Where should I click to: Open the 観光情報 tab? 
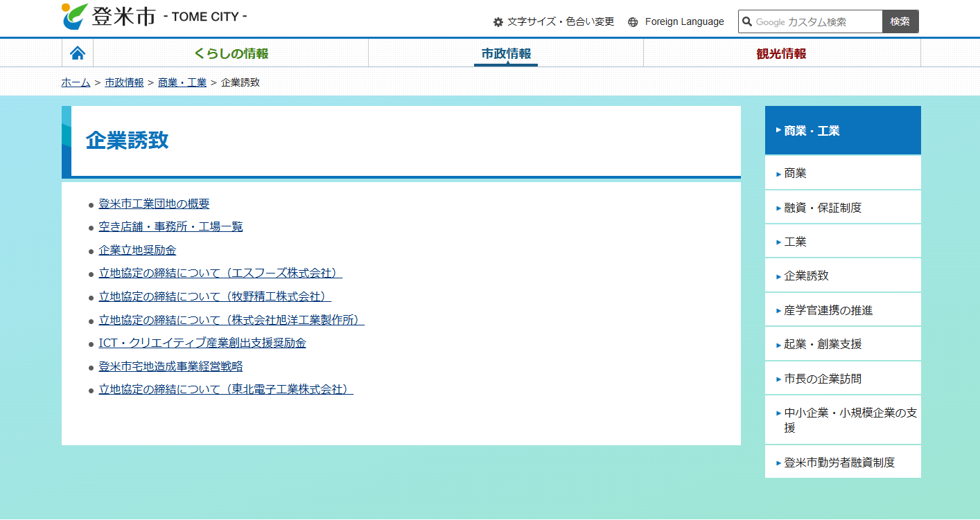[782, 53]
